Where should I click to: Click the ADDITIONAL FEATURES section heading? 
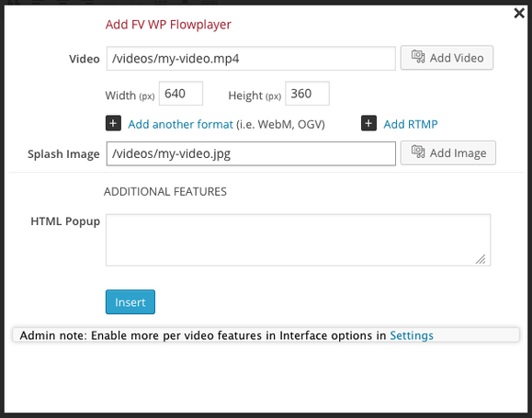pyautogui.click(x=165, y=192)
